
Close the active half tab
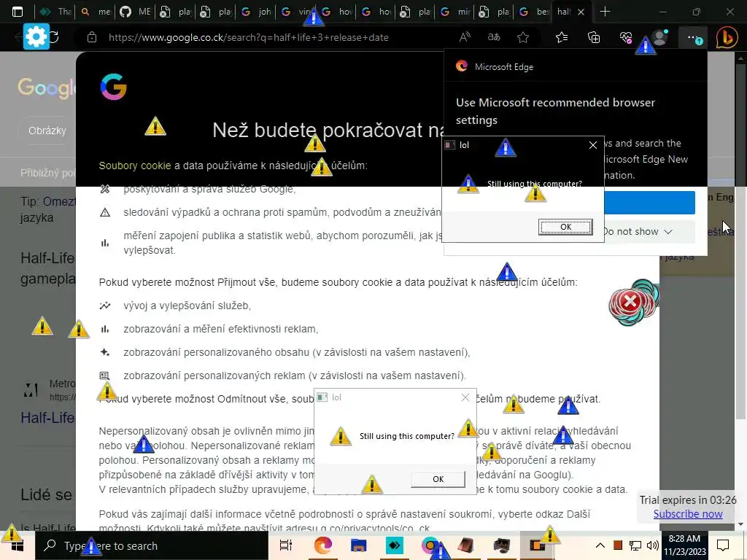tap(581, 12)
